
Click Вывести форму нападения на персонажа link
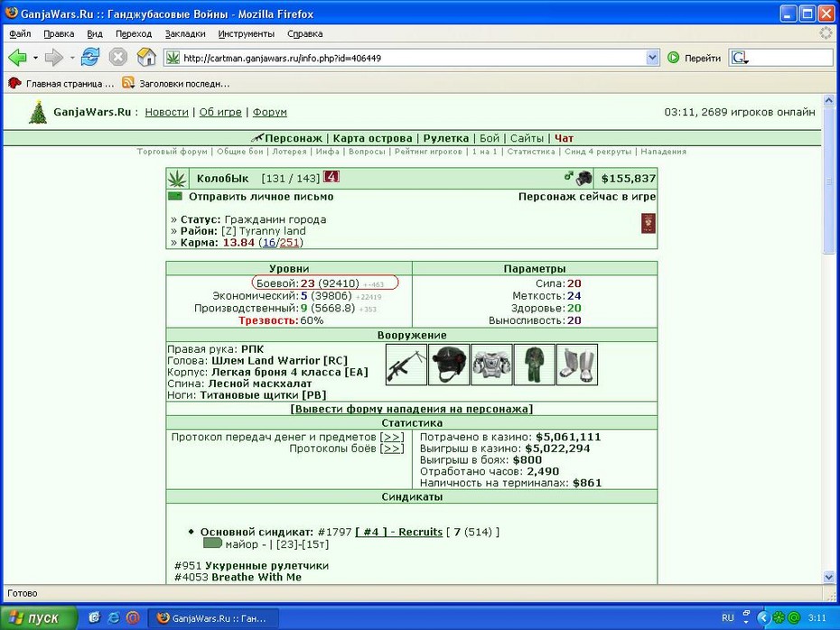coord(412,409)
